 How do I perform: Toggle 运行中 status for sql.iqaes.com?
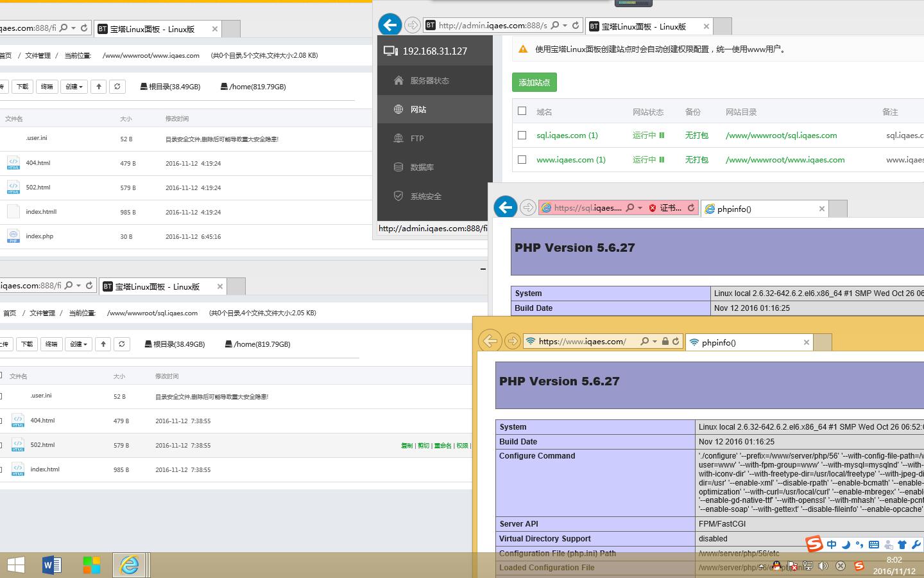[x=648, y=136]
